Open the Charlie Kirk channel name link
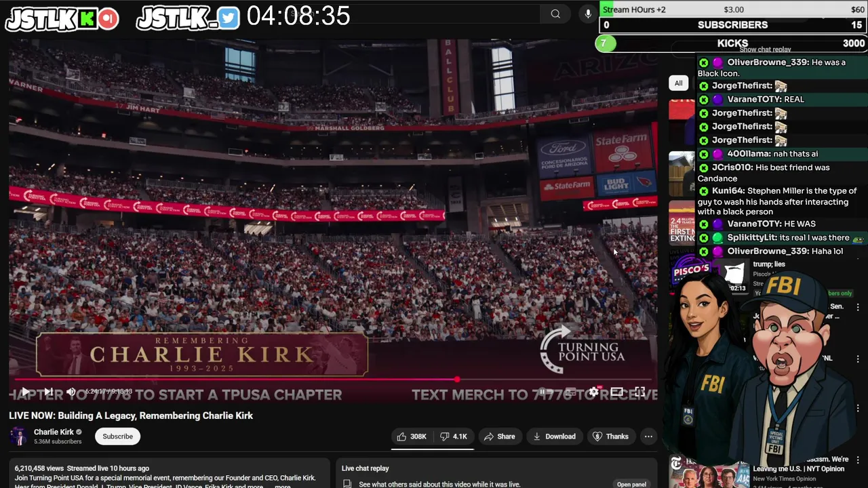Viewport: 868px width, 488px height. (54, 432)
